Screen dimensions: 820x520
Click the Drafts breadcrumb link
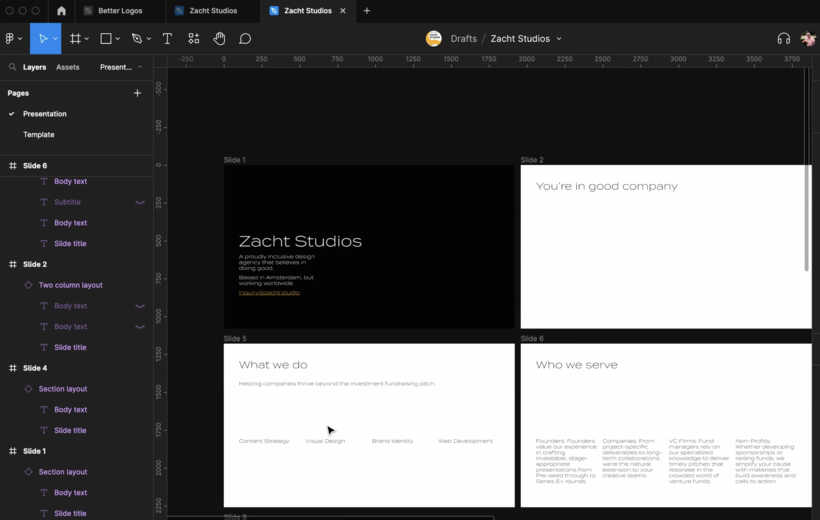click(x=463, y=39)
